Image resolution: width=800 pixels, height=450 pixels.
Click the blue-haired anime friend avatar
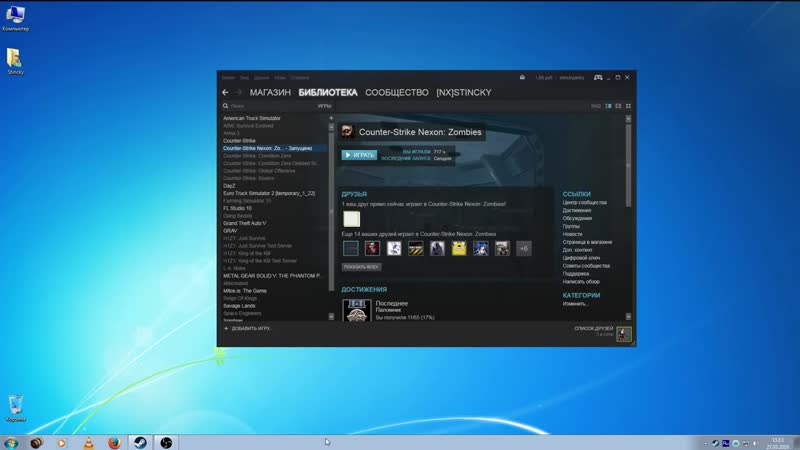click(481, 248)
